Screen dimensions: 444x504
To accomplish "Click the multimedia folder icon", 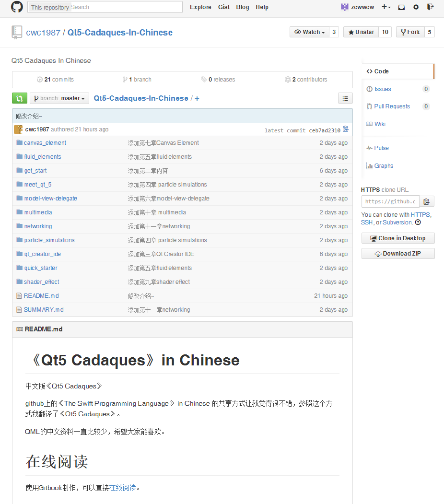I will [20, 212].
